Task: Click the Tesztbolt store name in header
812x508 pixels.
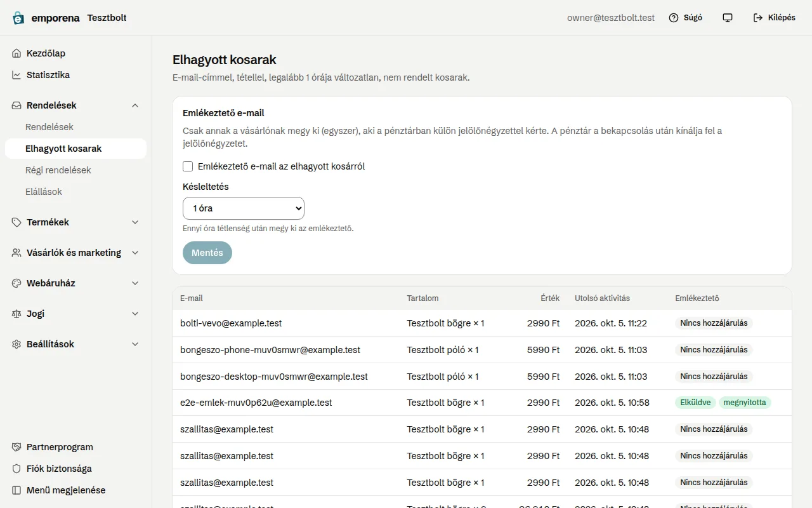Action: coord(107,18)
